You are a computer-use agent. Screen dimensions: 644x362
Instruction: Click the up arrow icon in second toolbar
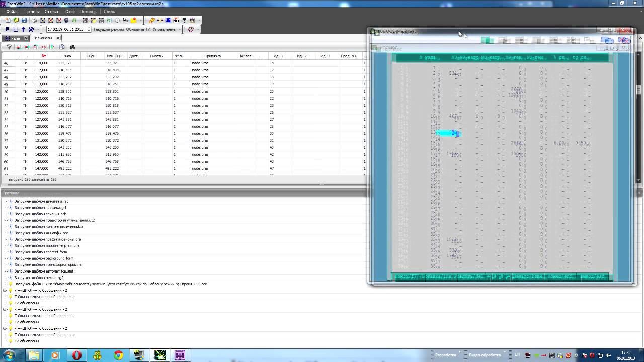(x=23, y=29)
